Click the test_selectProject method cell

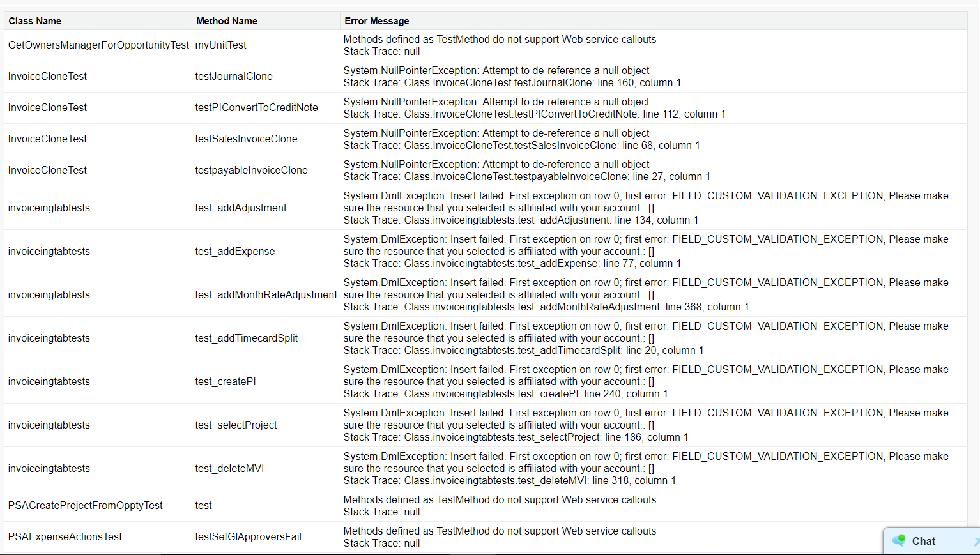pos(236,425)
